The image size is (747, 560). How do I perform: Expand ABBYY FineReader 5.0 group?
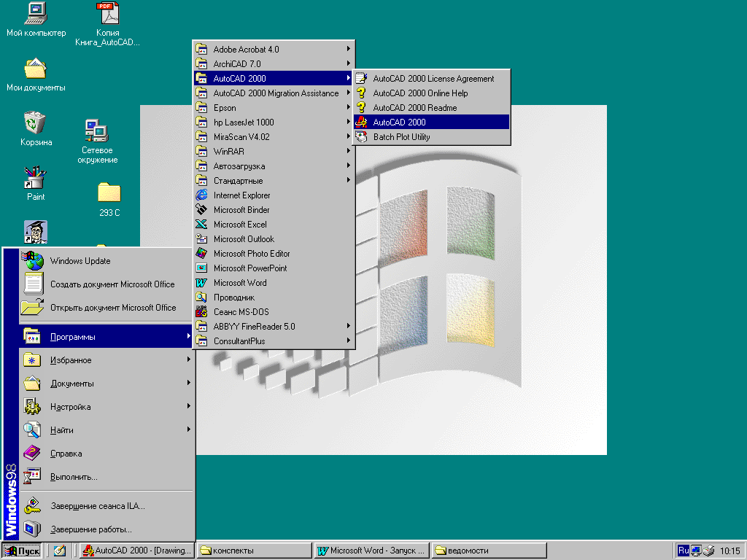(274, 327)
